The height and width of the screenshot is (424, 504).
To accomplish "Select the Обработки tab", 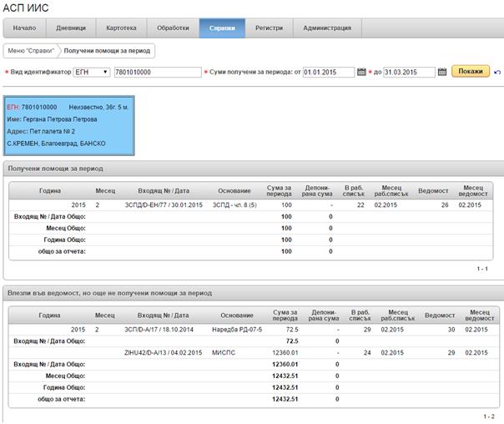I will [173, 28].
